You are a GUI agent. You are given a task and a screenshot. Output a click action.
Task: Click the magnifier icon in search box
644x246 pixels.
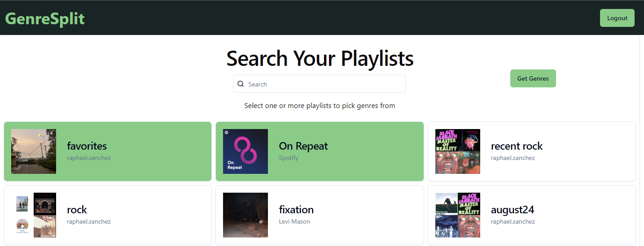click(x=241, y=84)
